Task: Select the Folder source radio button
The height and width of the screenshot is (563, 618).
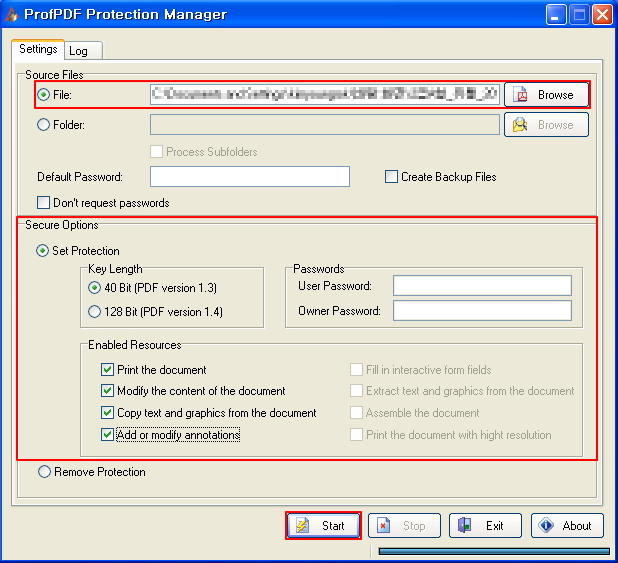Action: click(43, 125)
